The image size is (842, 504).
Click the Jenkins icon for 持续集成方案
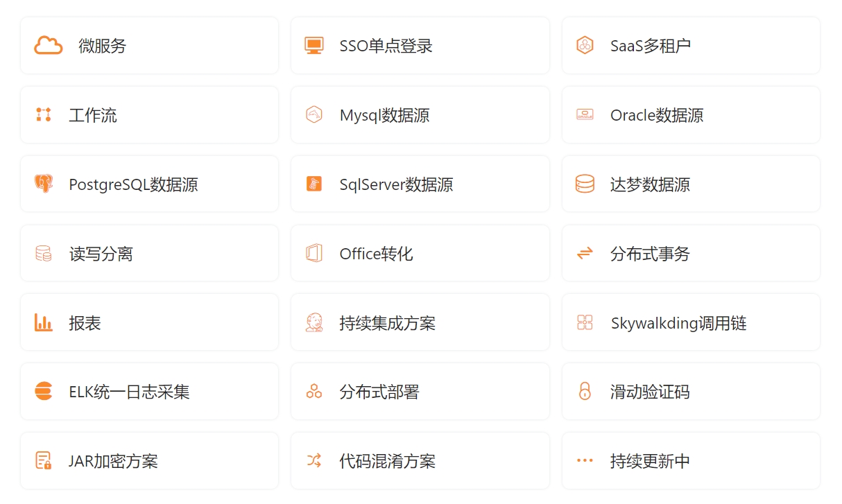[x=314, y=323]
